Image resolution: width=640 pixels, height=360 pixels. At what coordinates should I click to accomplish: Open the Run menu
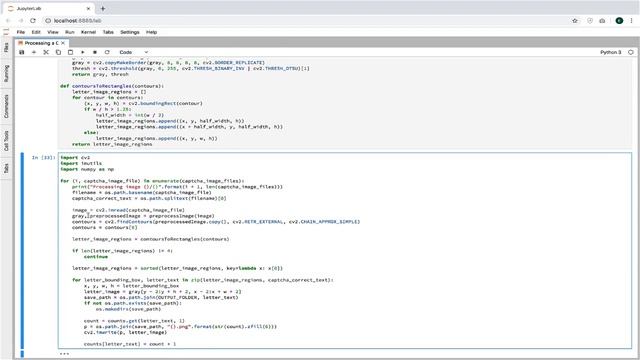70,32
